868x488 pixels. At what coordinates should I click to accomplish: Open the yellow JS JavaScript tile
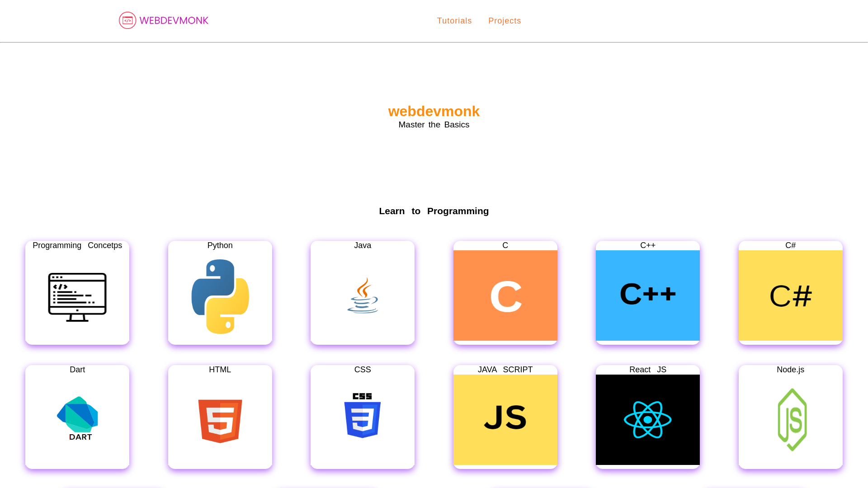(505, 420)
